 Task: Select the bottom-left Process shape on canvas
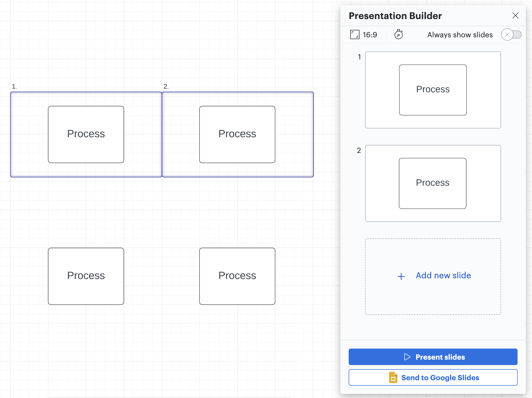86,276
